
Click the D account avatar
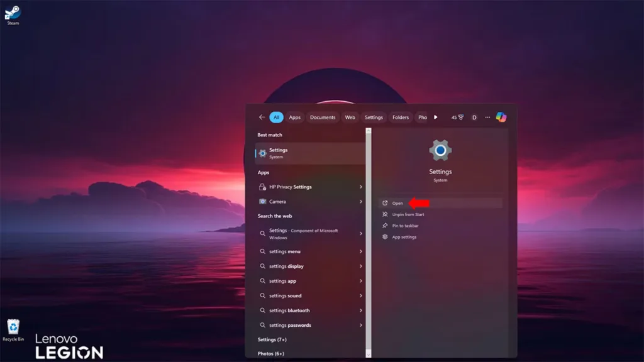[x=474, y=118]
